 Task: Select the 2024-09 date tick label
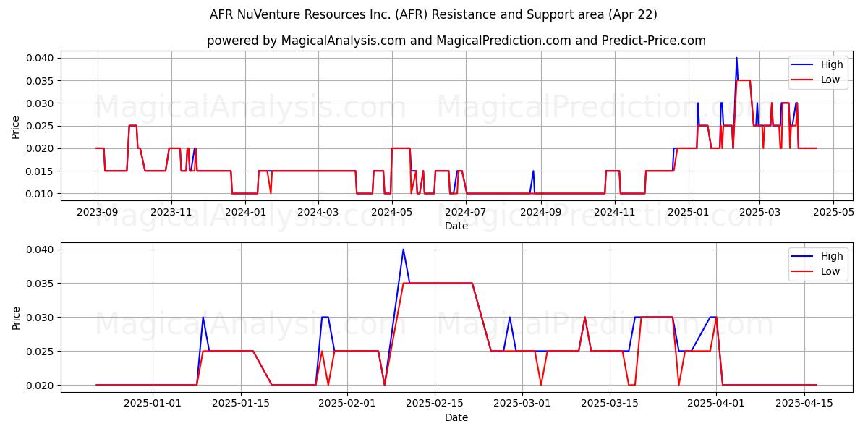pyautogui.click(x=540, y=212)
